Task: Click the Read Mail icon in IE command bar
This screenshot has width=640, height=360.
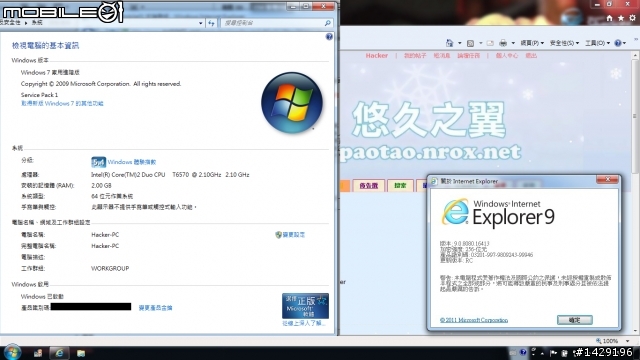Action: (490, 43)
